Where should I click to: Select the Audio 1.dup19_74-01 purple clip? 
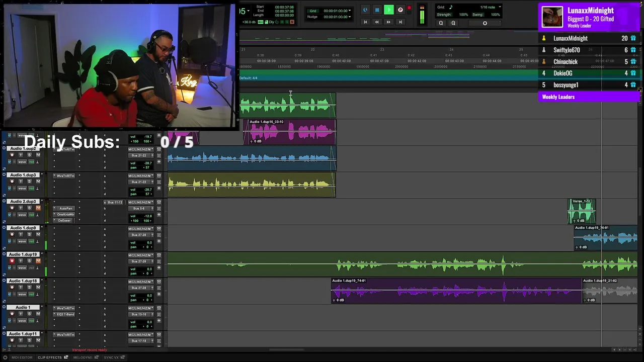coord(456,290)
